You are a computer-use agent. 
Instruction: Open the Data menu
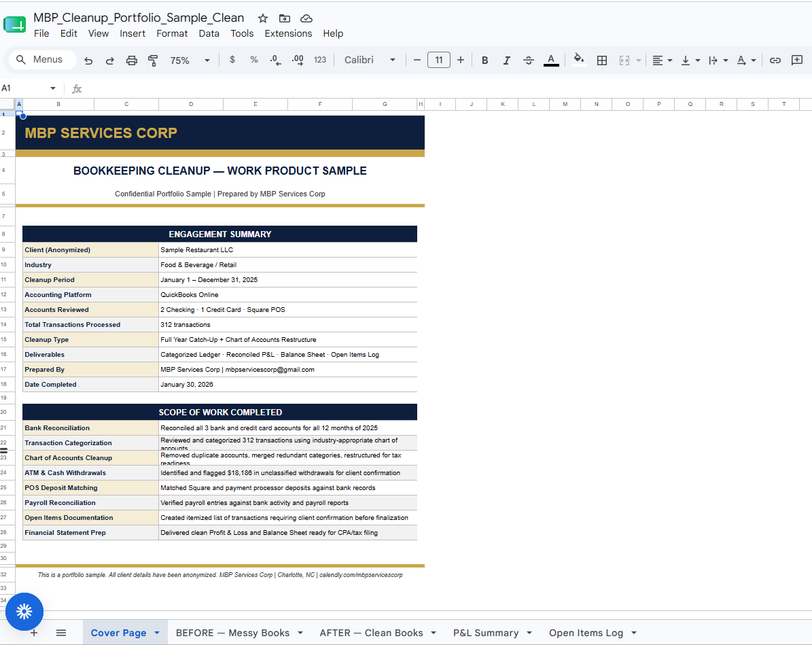(x=209, y=33)
